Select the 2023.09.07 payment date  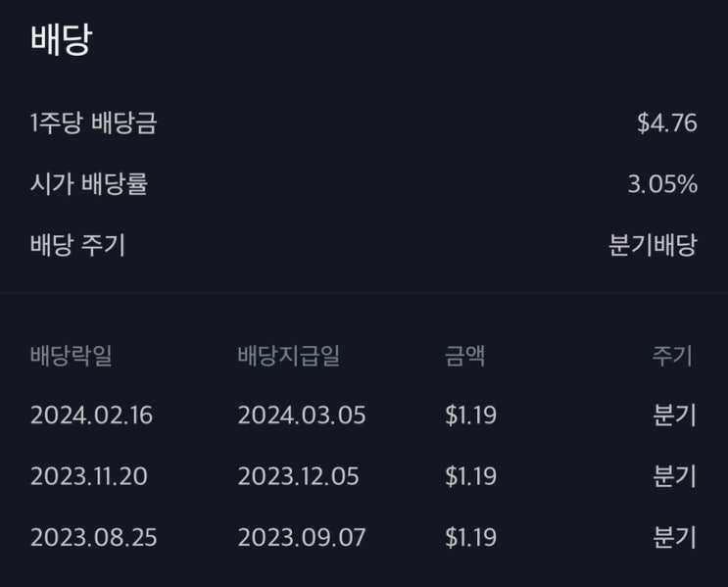coord(300,538)
